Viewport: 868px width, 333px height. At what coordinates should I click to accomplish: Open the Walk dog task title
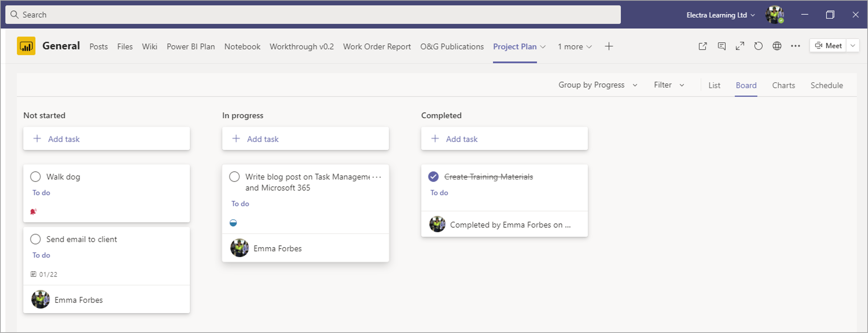63,177
